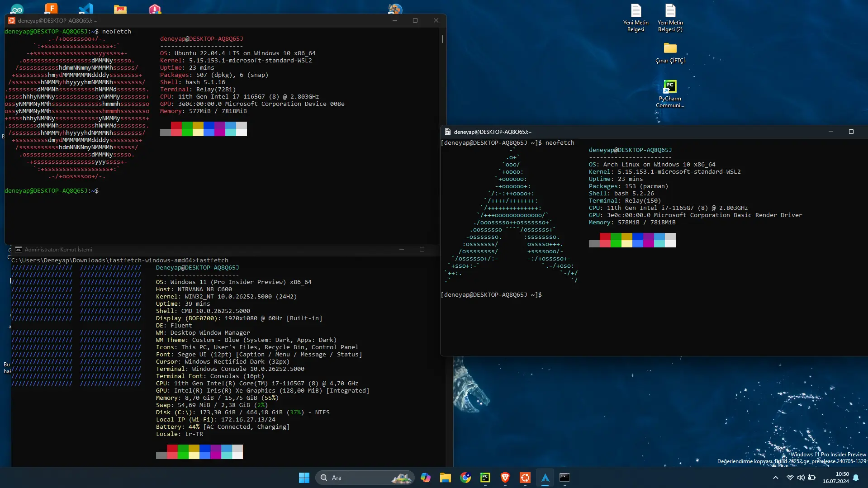The width and height of the screenshot is (868, 488).
Task: Click the "WM: Desktop Window Manager" line
Action: (x=203, y=333)
